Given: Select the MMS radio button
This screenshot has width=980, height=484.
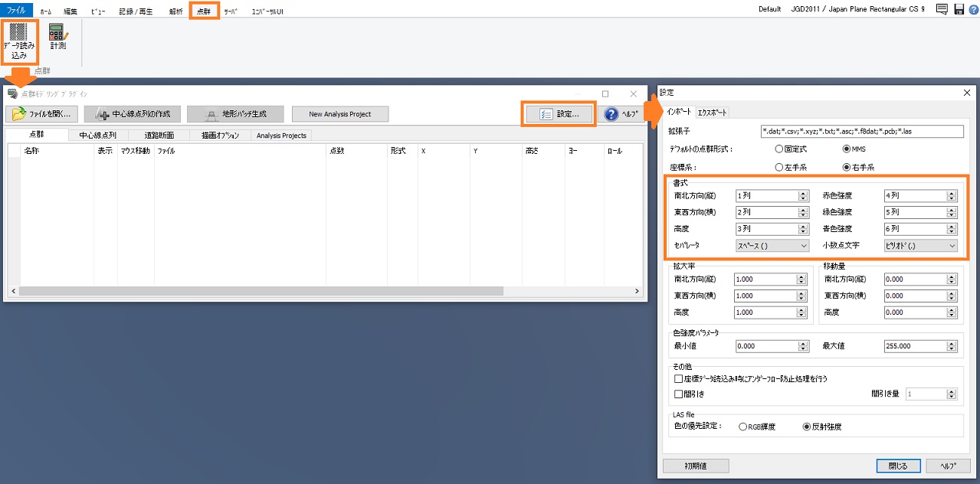Looking at the screenshot, I should tap(854, 149).
